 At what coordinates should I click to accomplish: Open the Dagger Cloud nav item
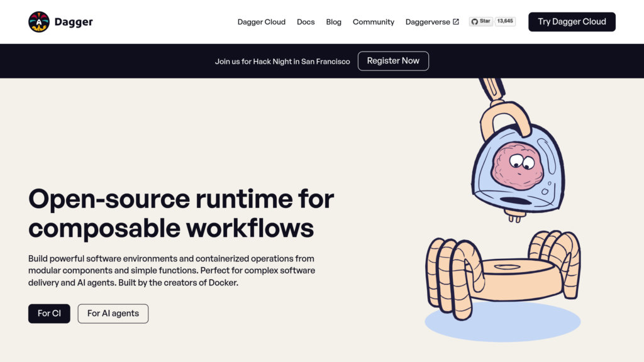pyautogui.click(x=261, y=22)
